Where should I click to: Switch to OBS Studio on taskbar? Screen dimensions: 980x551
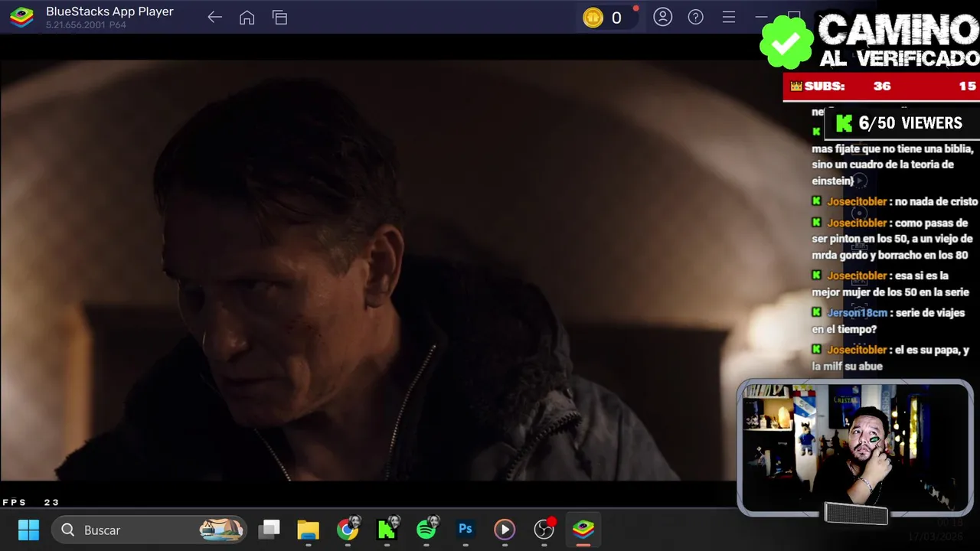(544, 530)
